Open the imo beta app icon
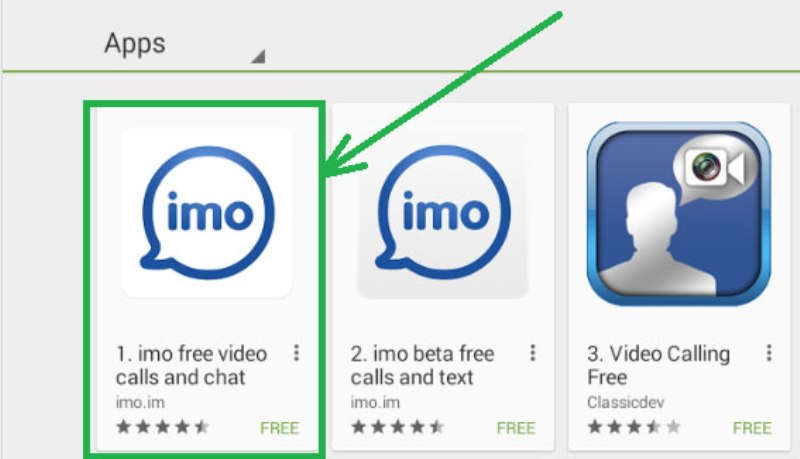The image size is (800, 459). (443, 213)
